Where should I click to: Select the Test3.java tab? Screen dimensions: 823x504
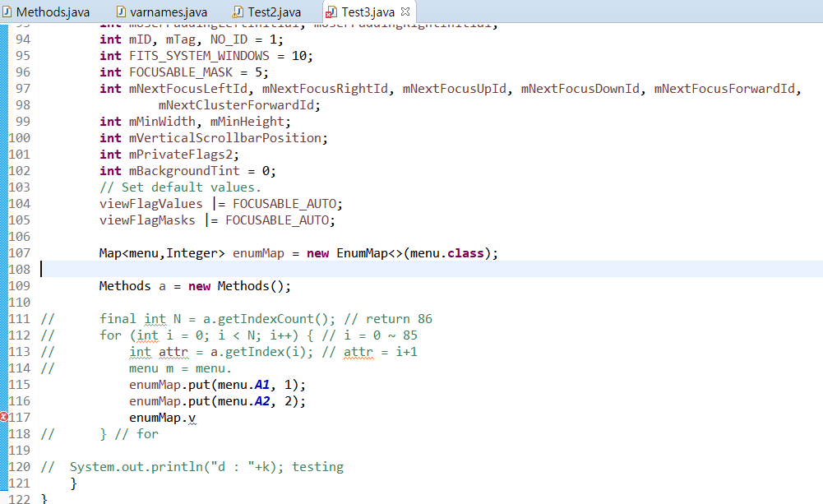(368, 12)
